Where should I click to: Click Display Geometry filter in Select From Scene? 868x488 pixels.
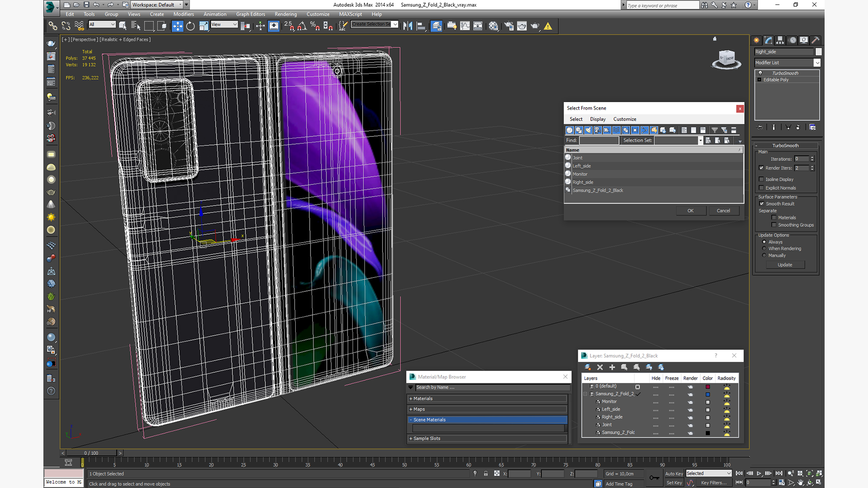(569, 130)
